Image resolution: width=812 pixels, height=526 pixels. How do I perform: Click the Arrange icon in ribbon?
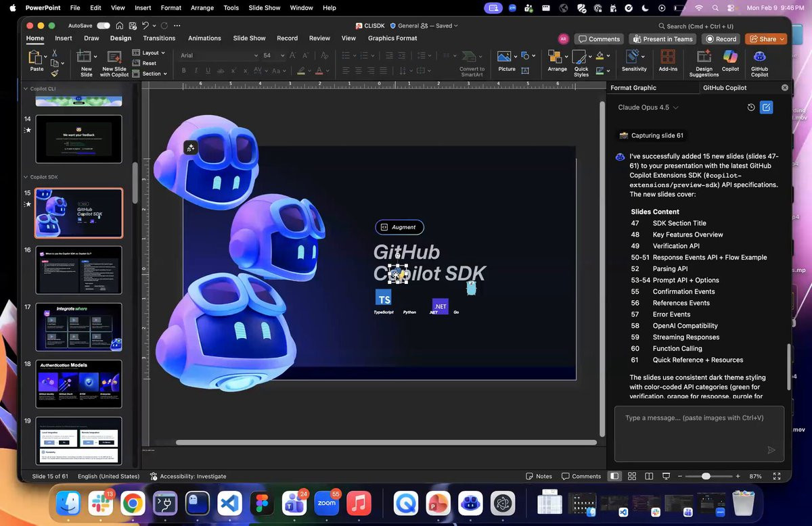click(557, 58)
